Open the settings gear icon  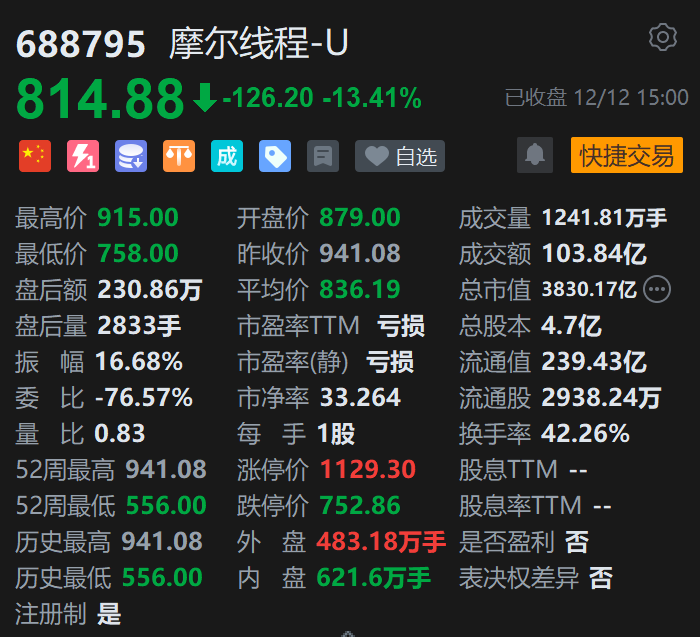click(x=662, y=38)
